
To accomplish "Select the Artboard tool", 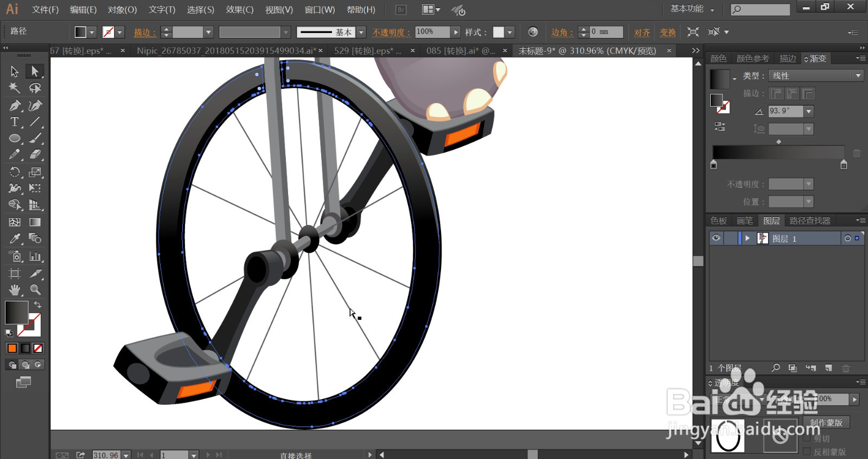I will click(15, 273).
